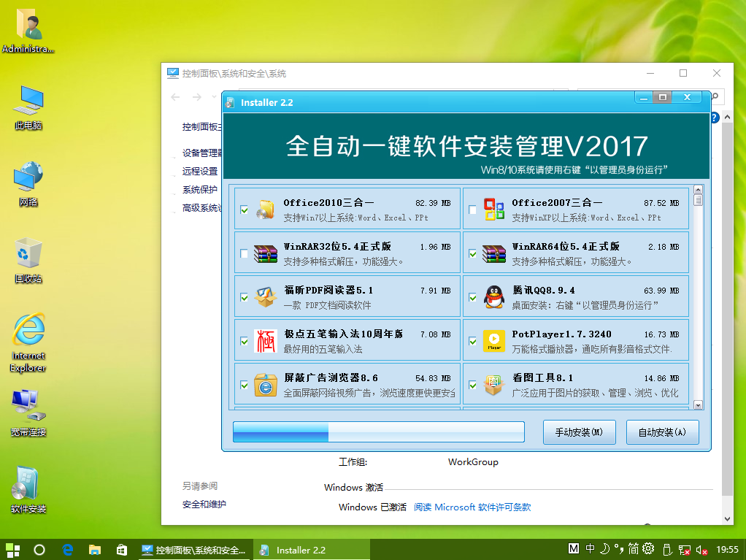Uncheck 腾讯QQ8.9.4 checkbox
The image size is (746, 560).
pos(472,297)
